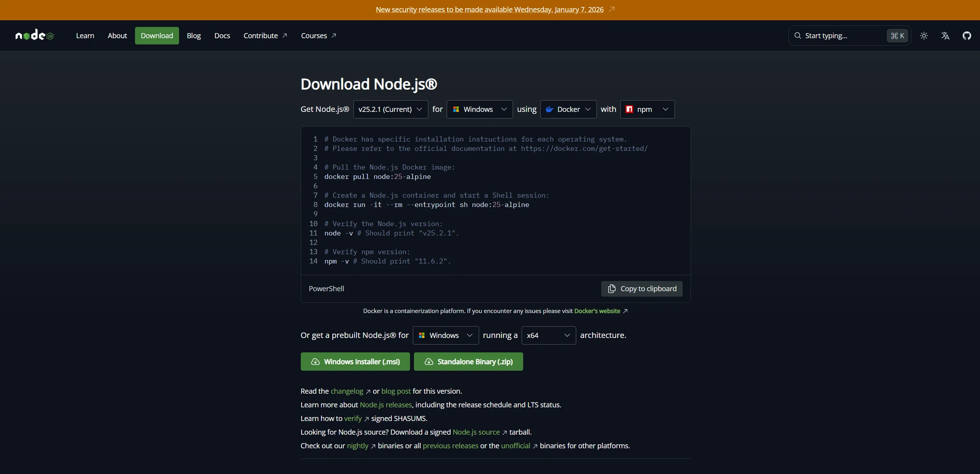Image resolution: width=980 pixels, height=474 pixels.
Task: Select About in the navigation menu
Action: pos(117,35)
